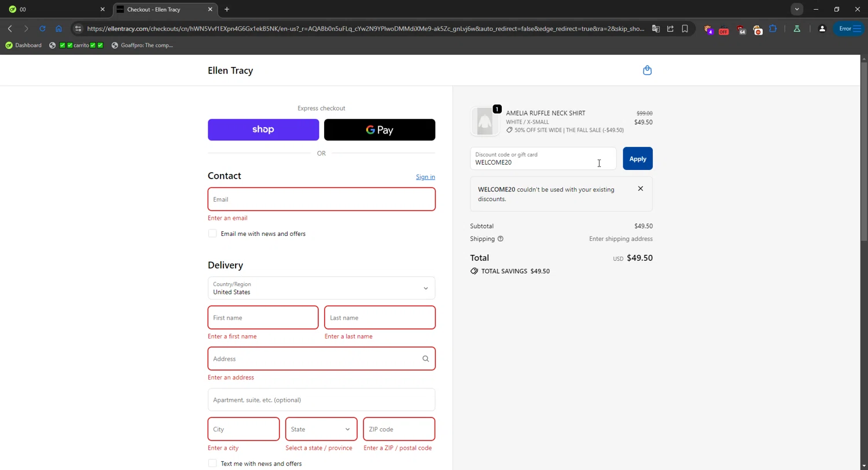The width and height of the screenshot is (868, 470).
Task: Open a new browser tab
Action: (x=227, y=9)
